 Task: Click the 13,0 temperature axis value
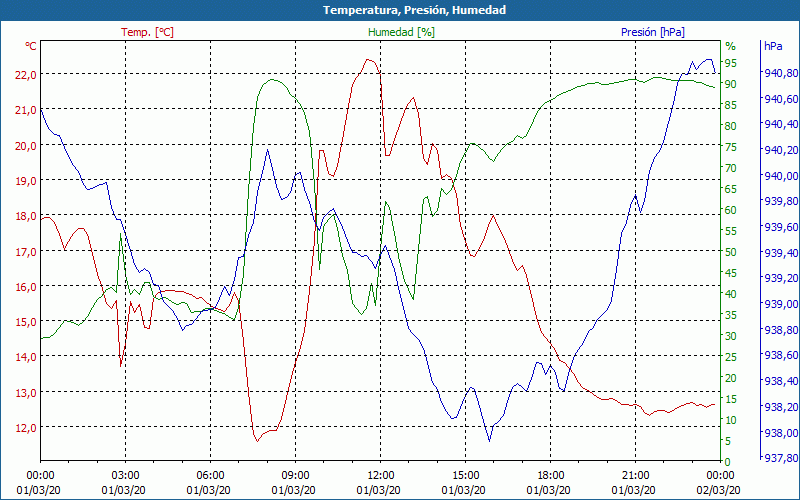coord(26,393)
